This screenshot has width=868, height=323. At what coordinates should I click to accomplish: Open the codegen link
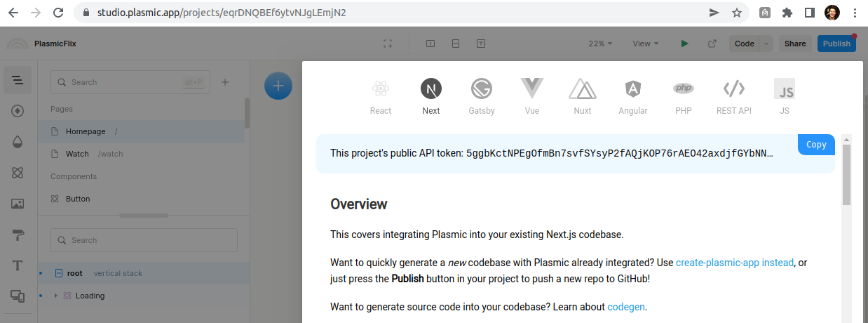(625, 307)
